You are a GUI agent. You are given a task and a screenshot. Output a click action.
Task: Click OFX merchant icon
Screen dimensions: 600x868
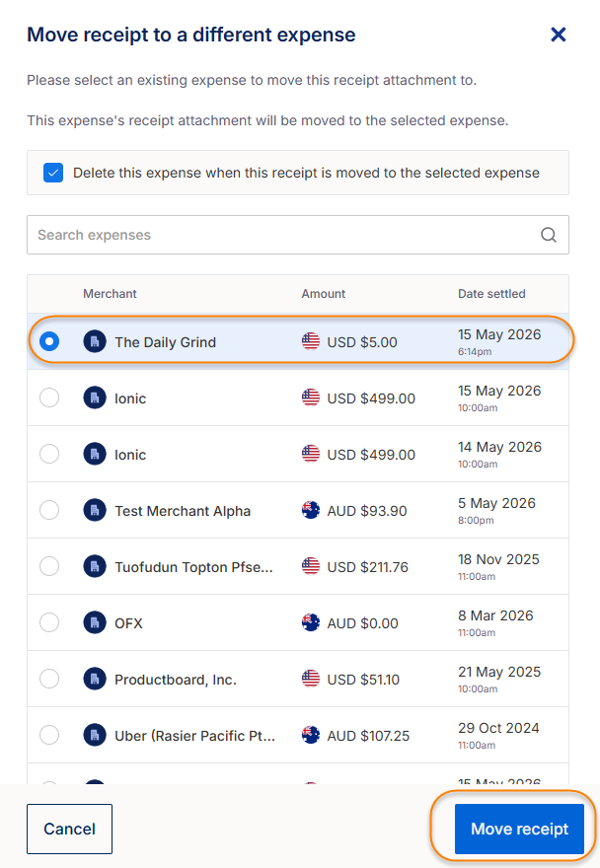95,622
